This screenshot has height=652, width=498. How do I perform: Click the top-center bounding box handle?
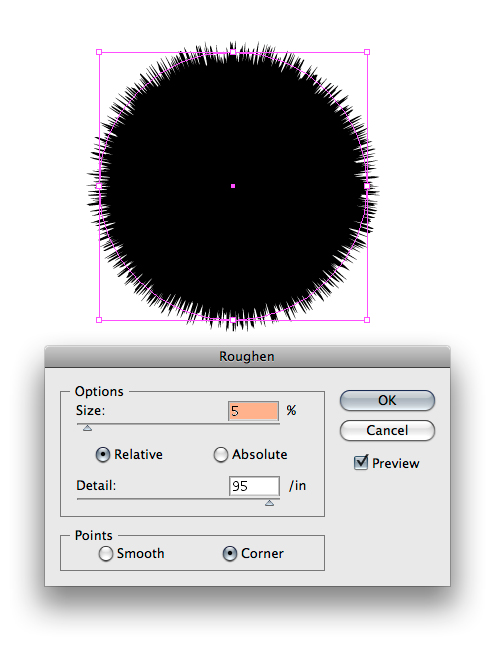[233, 52]
